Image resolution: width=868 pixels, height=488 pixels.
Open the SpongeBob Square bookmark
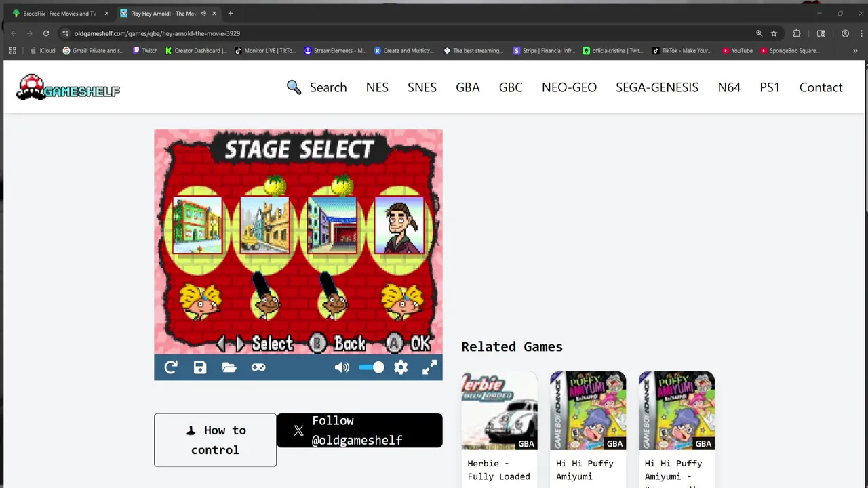pos(790,51)
